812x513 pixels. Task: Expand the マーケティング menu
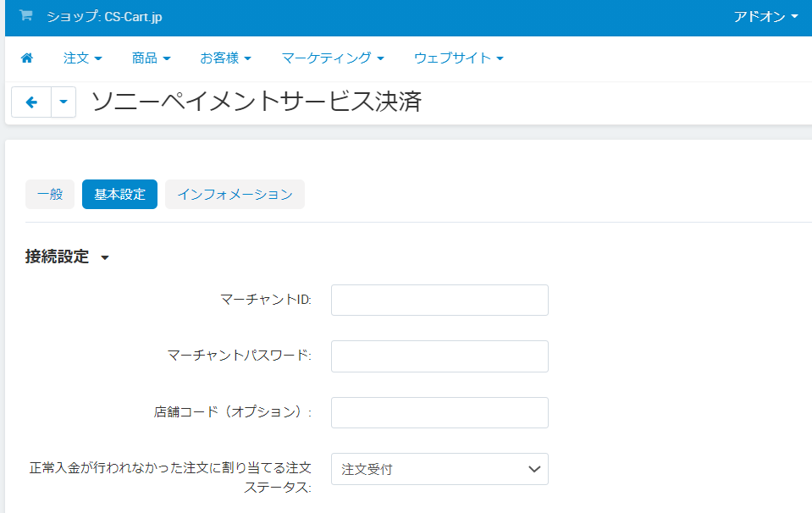point(333,58)
